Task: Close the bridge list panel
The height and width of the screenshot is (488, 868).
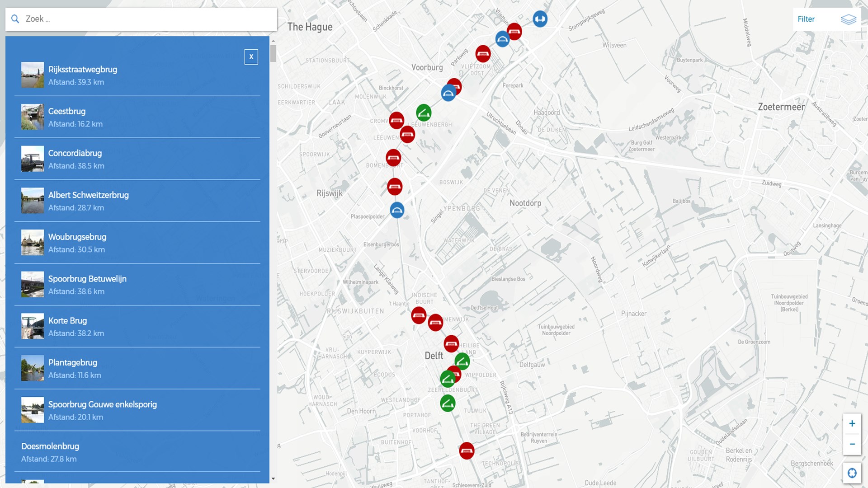Action: [251, 56]
